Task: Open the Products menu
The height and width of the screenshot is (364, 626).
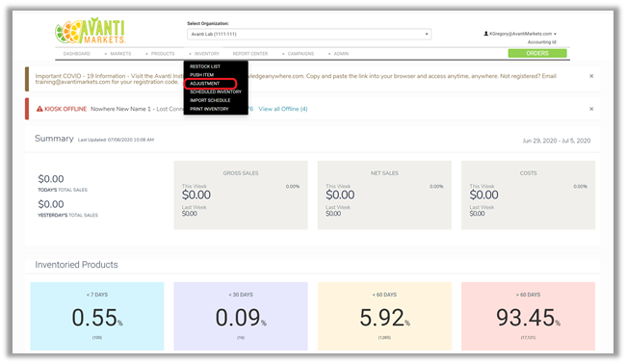Action: (161, 54)
